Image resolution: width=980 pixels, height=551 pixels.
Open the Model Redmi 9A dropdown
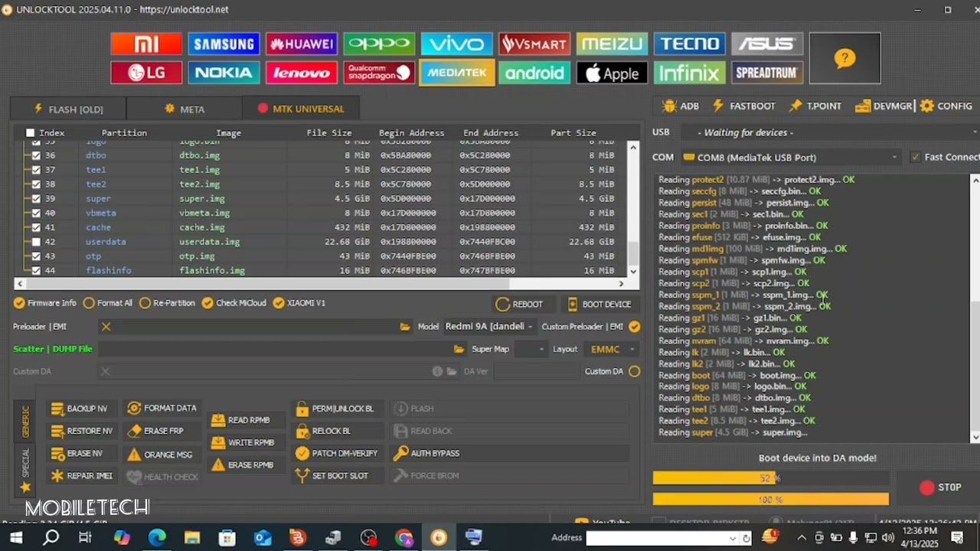(489, 327)
